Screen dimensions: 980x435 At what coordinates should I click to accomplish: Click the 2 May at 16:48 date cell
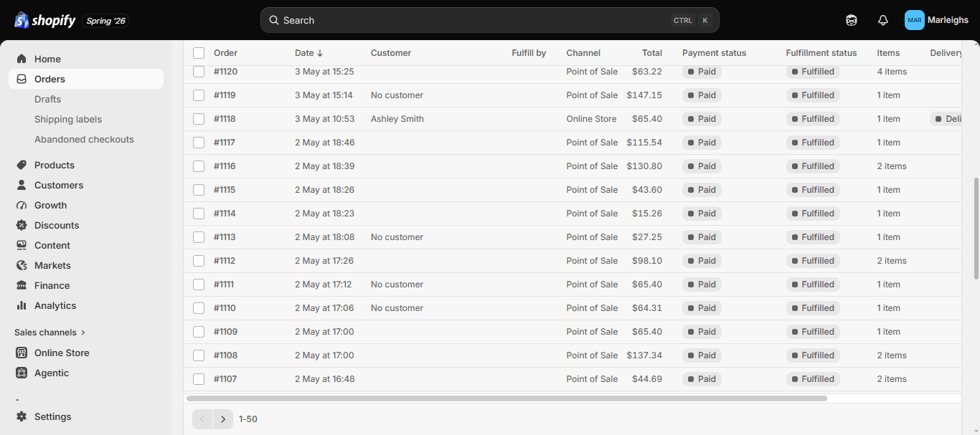pos(324,379)
